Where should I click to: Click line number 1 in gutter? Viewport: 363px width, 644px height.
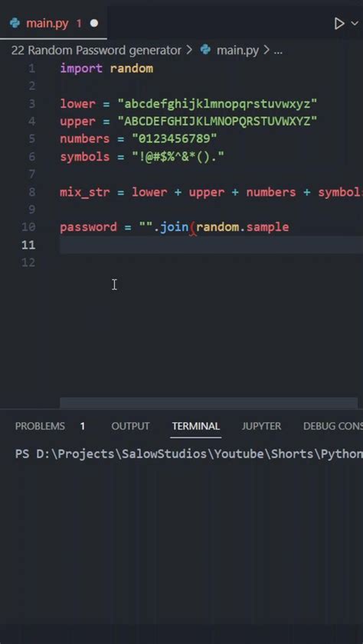[31, 68]
